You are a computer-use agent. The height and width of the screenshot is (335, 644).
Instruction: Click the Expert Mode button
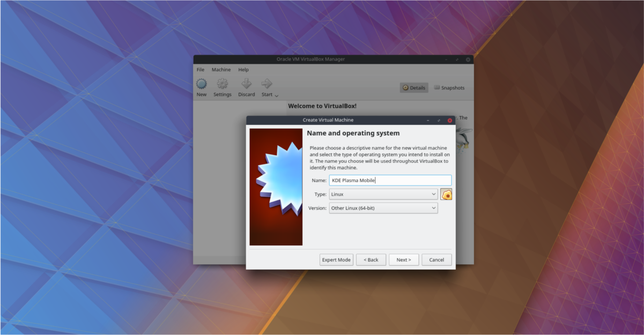(x=336, y=260)
